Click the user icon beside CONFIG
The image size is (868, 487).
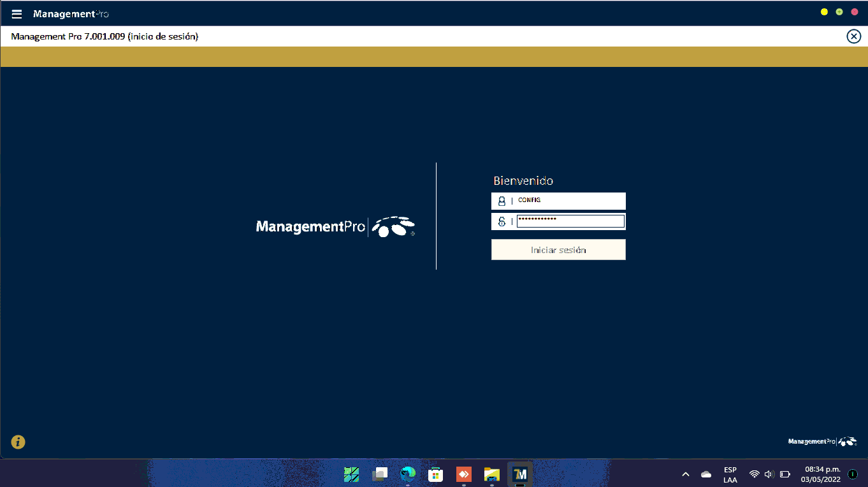(502, 201)
